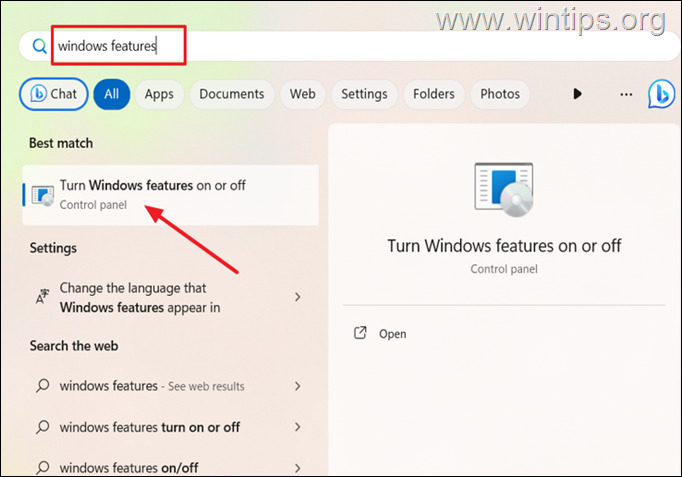
Task: Open windows features turn on or off suggestion
Action: [170, 427]
